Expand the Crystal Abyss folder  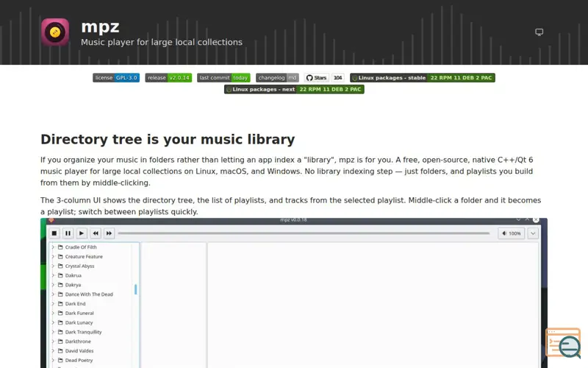coord(53,266)
